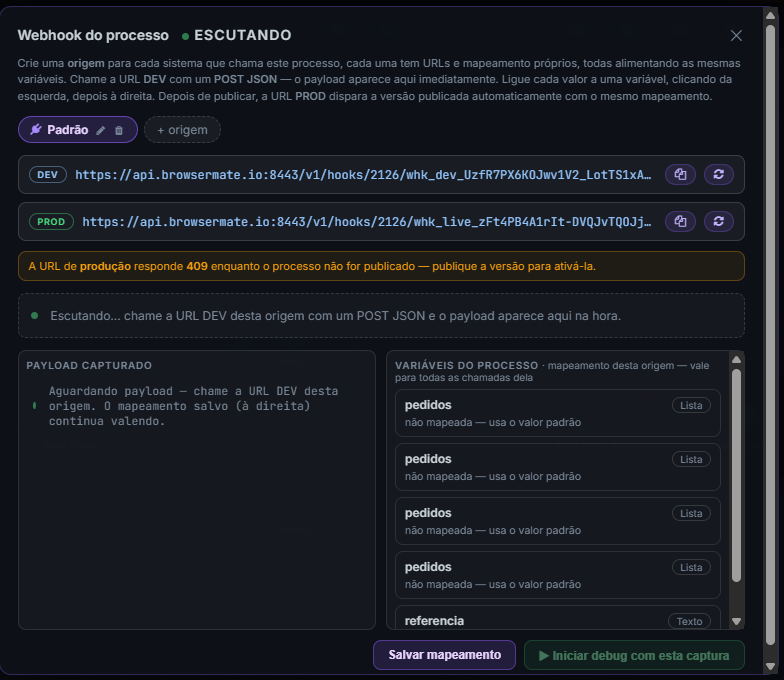Add a new origem
This screenshot has width=784, height=680.
click(x=182, y=130)
